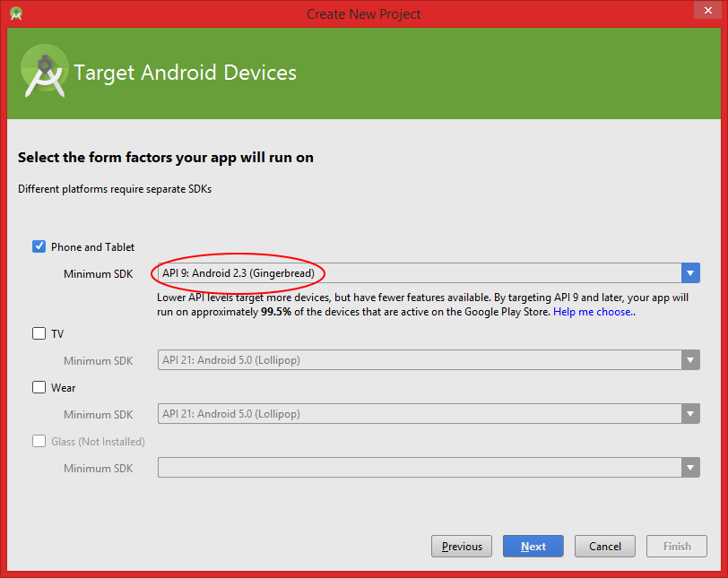Click the TV label text
Viewport: 728px width, 578px height.
57,334
